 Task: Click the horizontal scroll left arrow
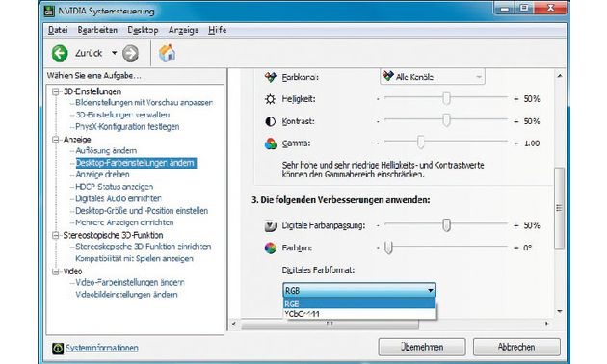(234, 324)
